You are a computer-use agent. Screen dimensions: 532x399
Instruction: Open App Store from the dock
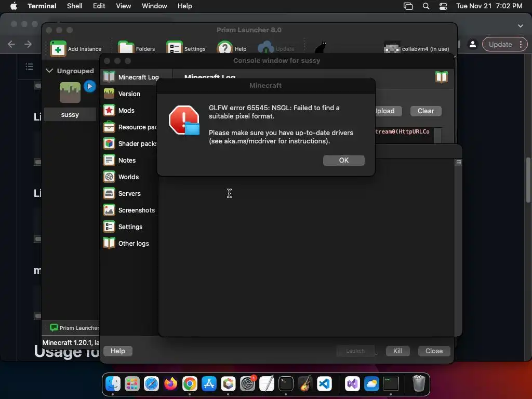(209, 384)
